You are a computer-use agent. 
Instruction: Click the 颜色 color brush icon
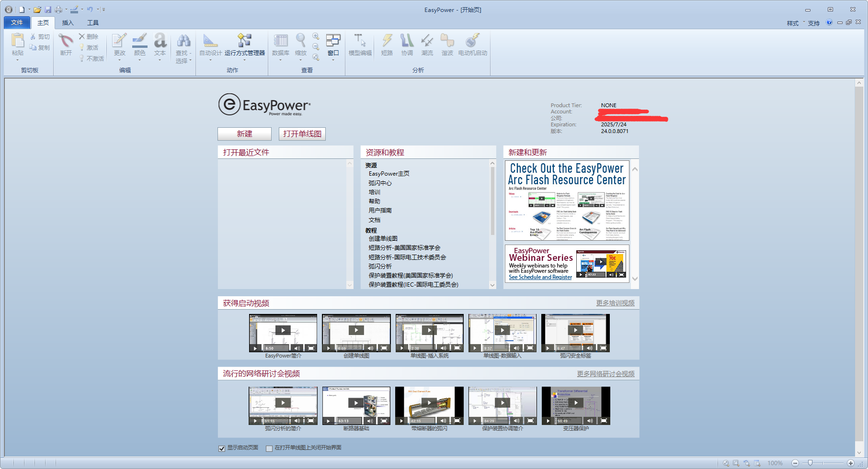point(139,40)
